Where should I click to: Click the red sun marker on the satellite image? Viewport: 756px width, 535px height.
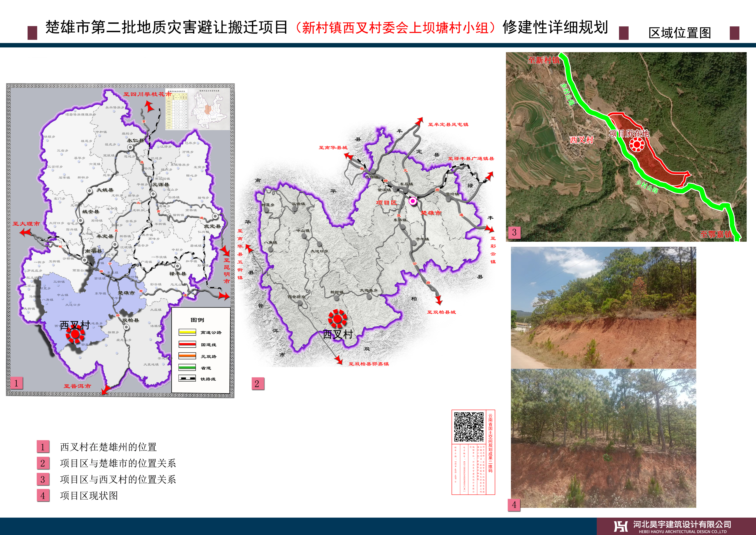(x=637, y=144)
